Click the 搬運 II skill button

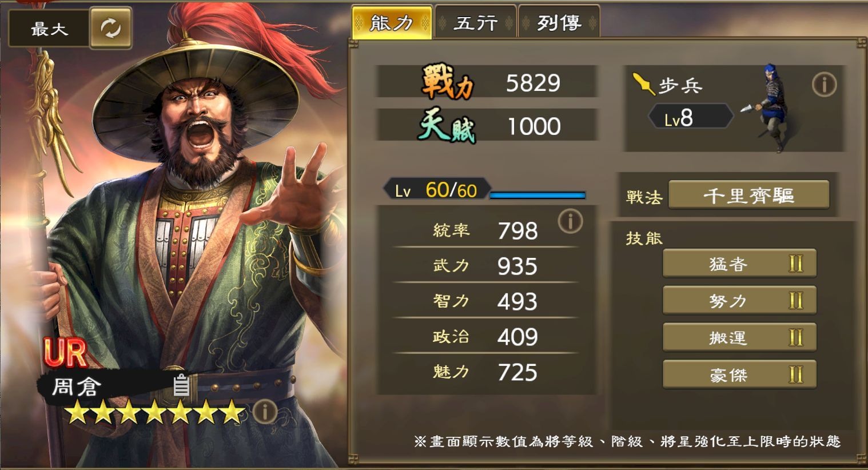(x=739, y=337)
